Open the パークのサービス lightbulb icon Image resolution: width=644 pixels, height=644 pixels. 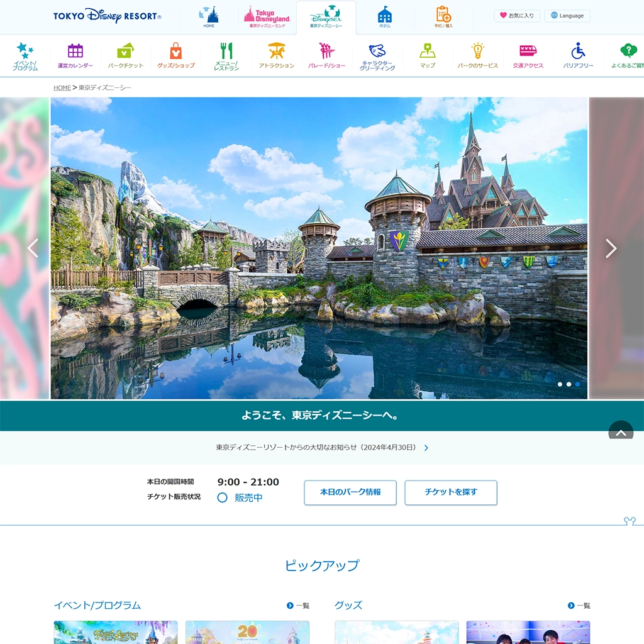[x=478, y=56]
